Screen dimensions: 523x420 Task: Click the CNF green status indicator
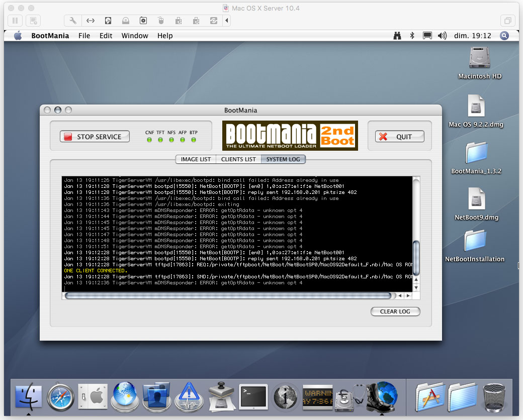149,140
